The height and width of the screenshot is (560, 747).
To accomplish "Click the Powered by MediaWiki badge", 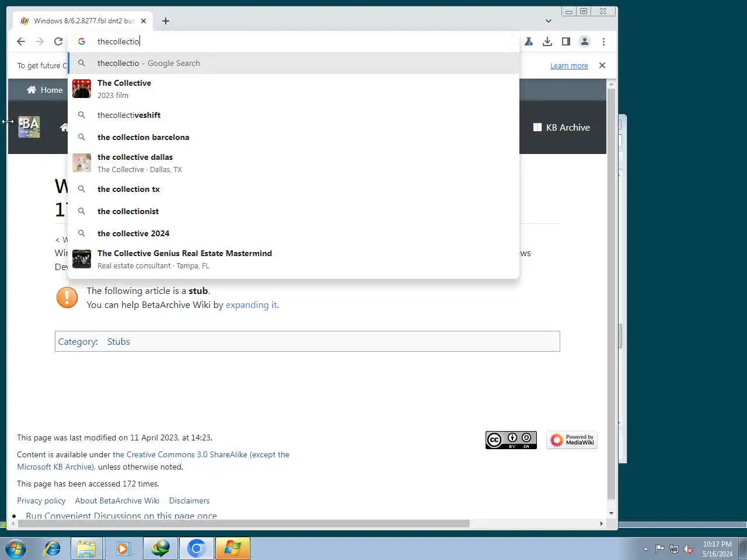I will pos(572,440).
